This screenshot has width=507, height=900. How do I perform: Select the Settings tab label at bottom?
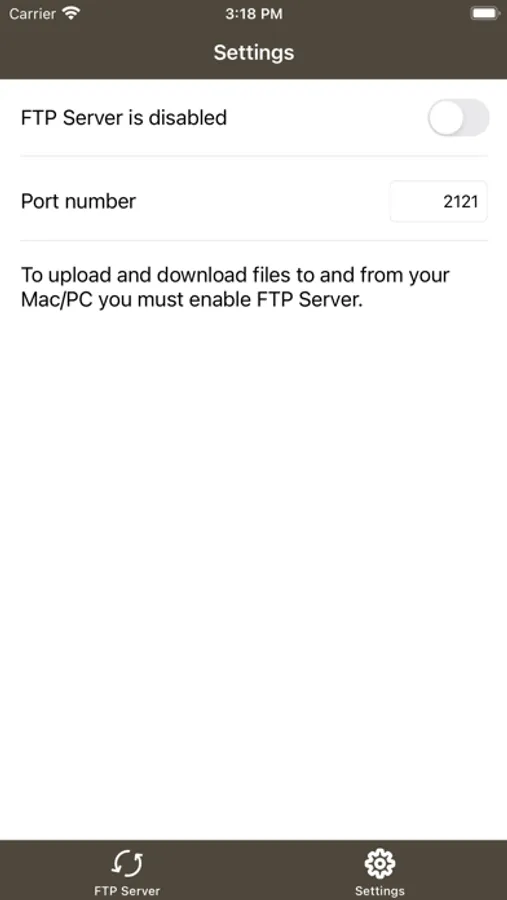pyautogui.click(x=380, y=891)
